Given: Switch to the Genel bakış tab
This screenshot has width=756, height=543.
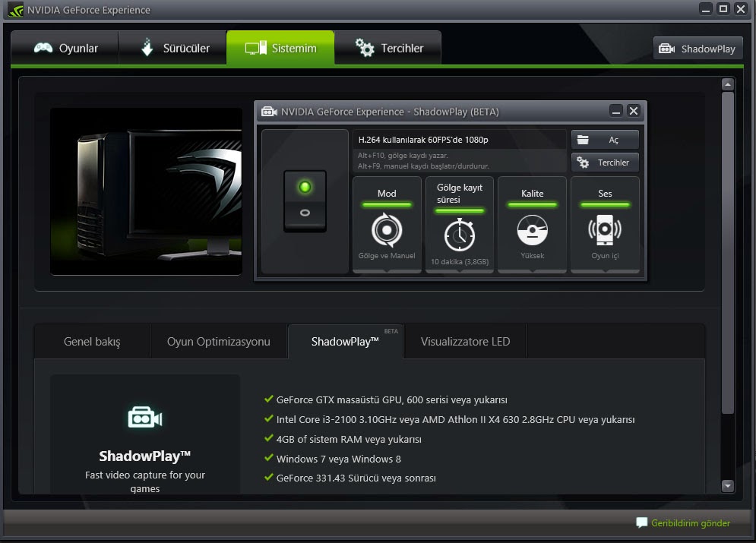Looking at the screenshot, I should point(91,341).
